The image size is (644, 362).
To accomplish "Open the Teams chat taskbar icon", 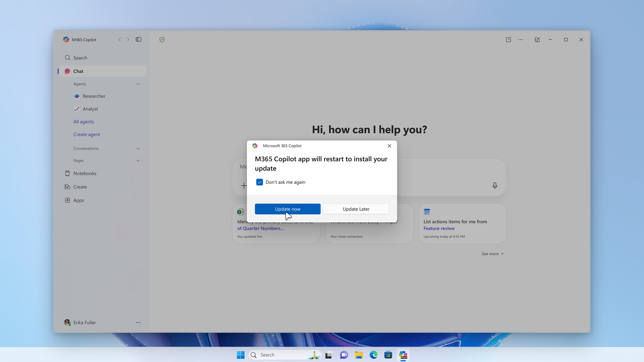I will click(x=344, y=355).
